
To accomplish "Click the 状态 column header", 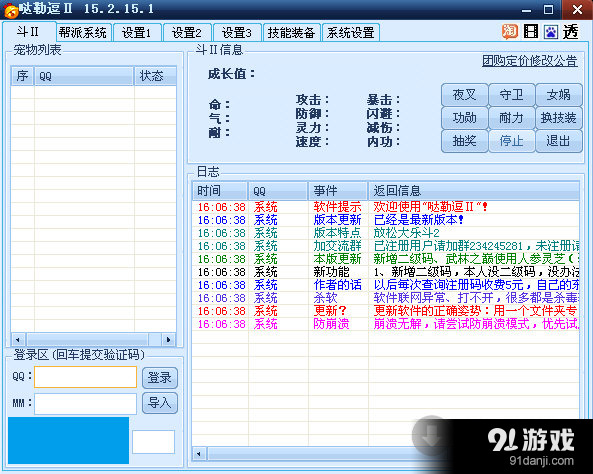I will (x=155, y=76).
